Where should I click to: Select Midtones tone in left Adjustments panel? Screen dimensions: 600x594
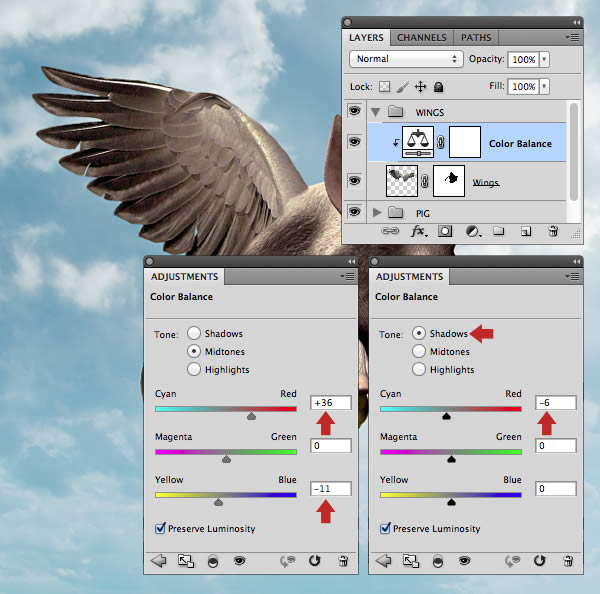[194, 351]
